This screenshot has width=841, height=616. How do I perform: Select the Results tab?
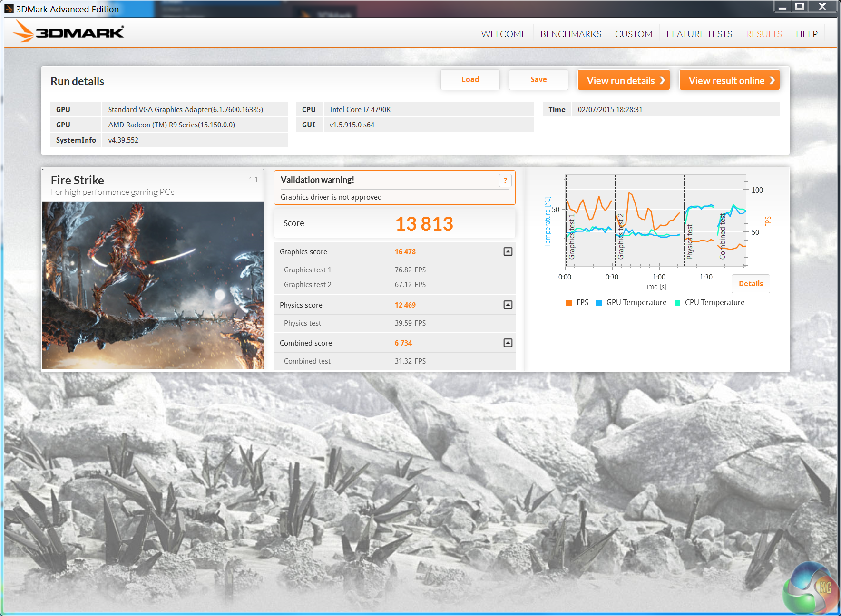[764, 34]
